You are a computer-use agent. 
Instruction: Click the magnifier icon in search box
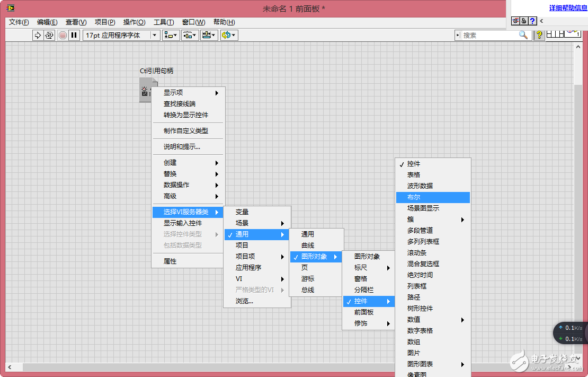point(523,35)
